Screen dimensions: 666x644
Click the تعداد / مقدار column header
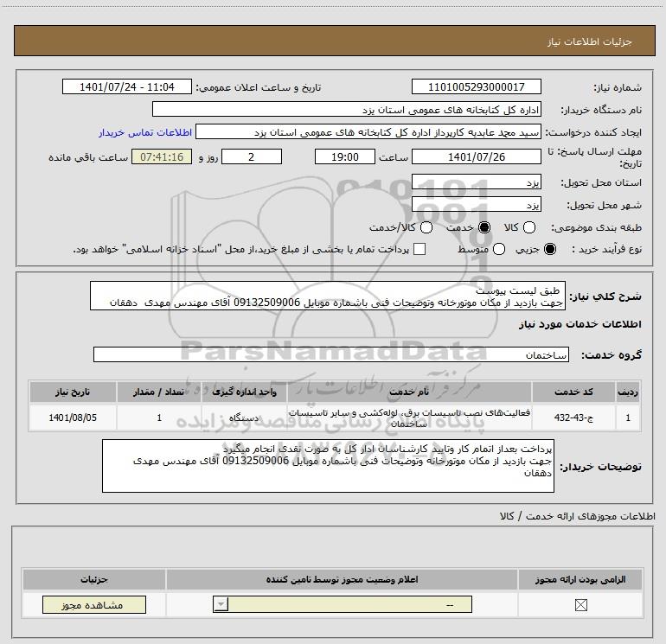point(159,392)
